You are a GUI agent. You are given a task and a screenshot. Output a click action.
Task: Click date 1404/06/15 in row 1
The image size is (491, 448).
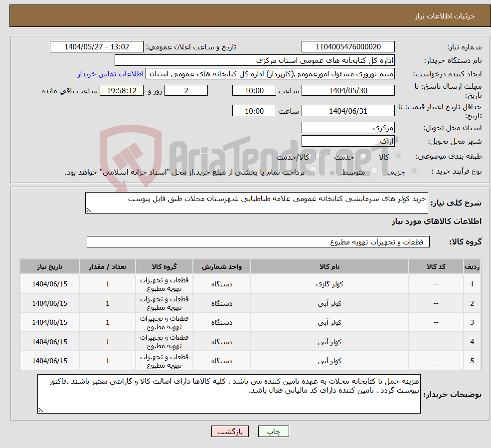tap(49, 284)
